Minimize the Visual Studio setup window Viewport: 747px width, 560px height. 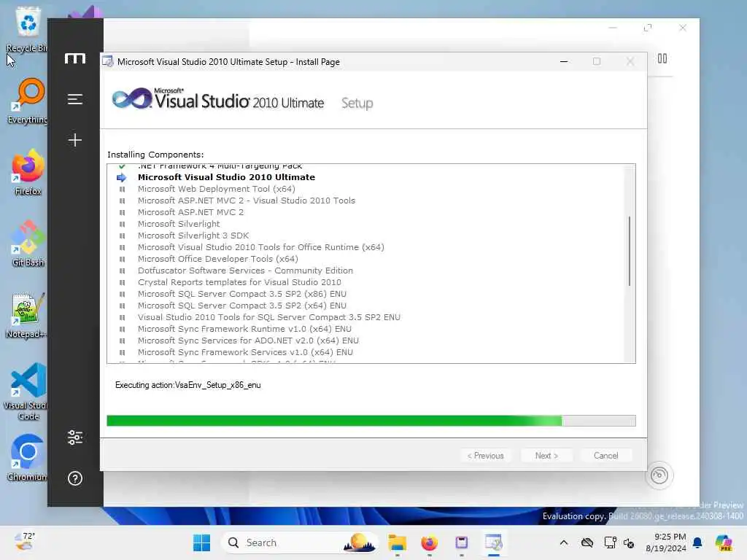[x=564, y=62]
